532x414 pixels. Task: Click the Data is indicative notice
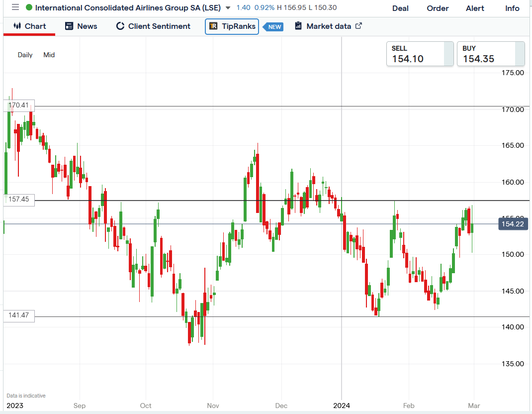26,396
